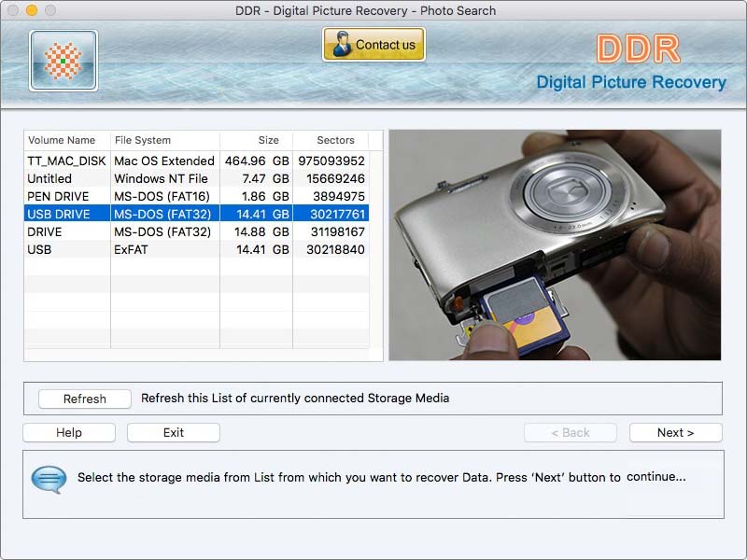Click the ExFAT file system cell
This screenshot has height=560, width=747.
click(x=131, y=249)
